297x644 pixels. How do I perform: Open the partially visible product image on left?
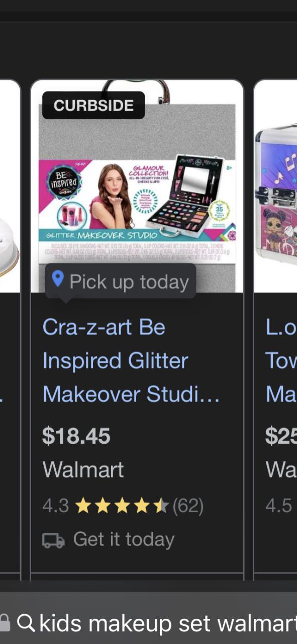point(10,186)
